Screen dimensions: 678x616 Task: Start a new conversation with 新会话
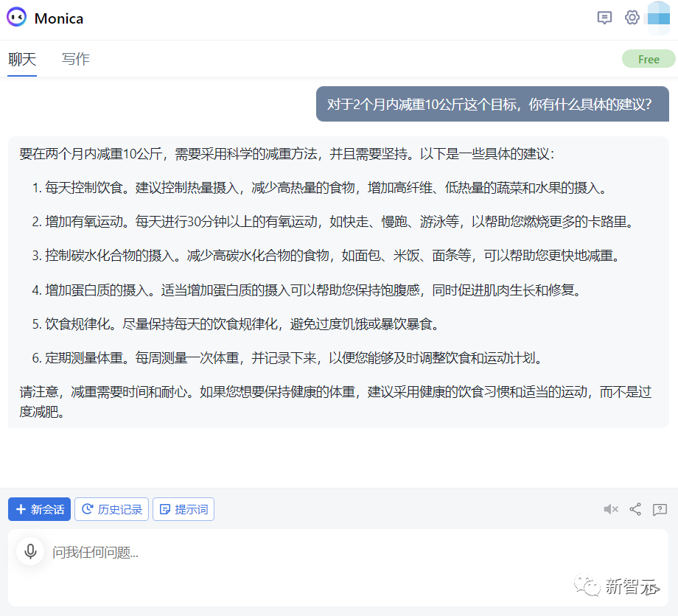coord(39,508)
